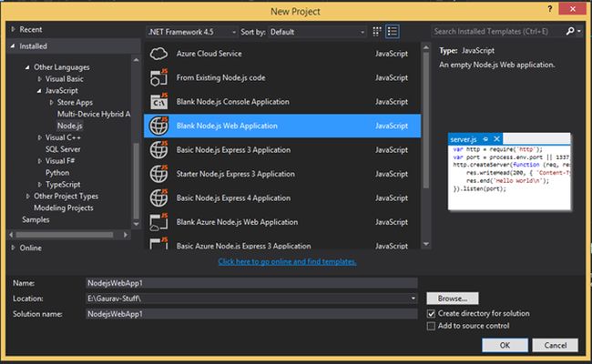Select Node.js in the tree

pyautogui.click(x=70, y=126)
